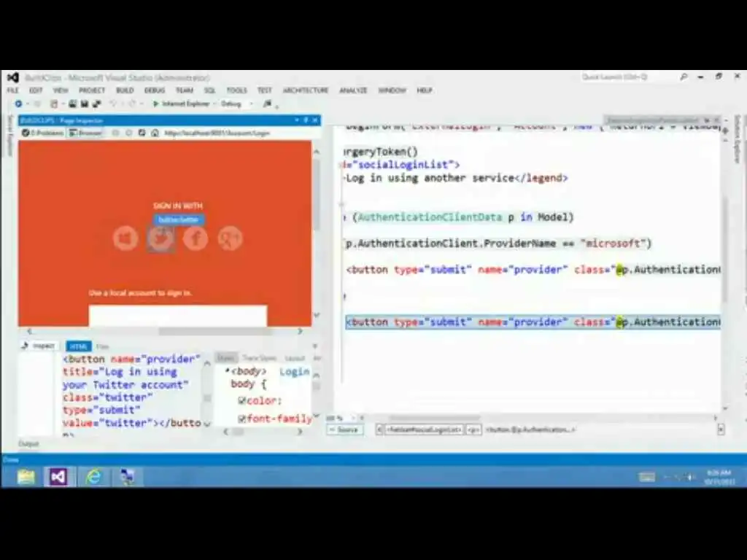
Task: Open the BUILD menu
Action: click(125, 90)
